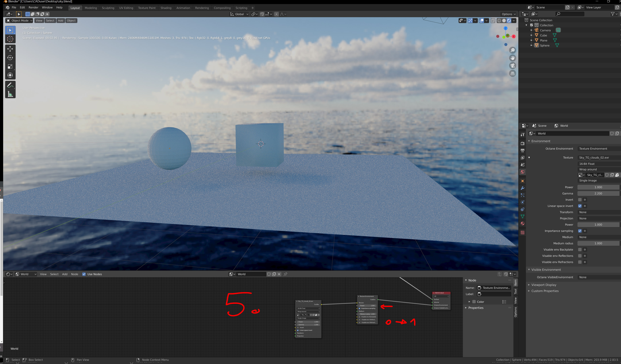Enable the Invert checkbox
This screenshot has height=364, width=621.
coord(580,200)
